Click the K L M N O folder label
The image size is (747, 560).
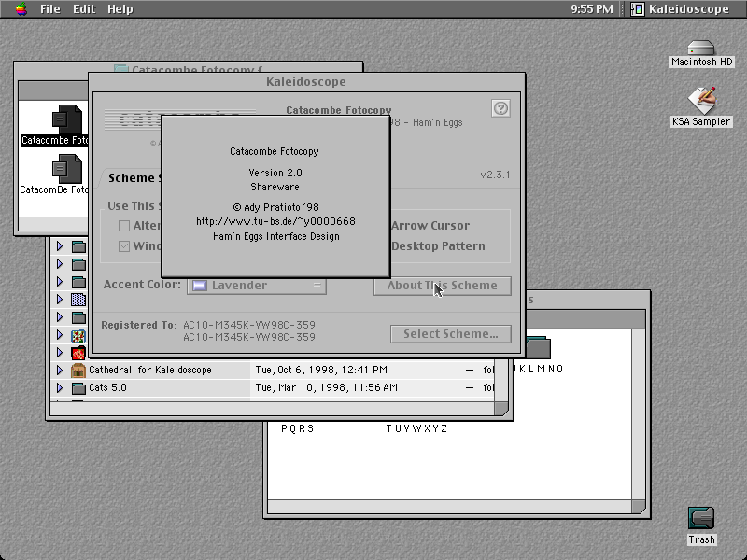point(541,369)
